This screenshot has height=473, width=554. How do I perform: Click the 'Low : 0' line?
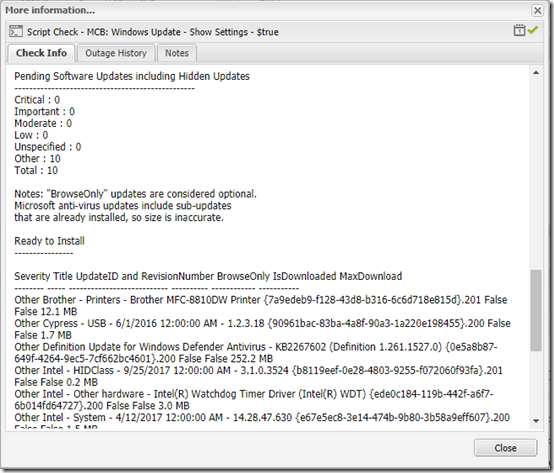coord(31,135)
